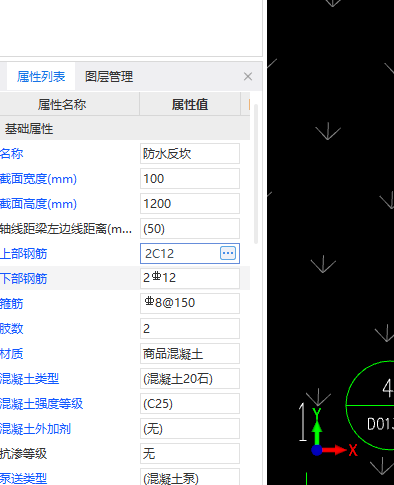Screen dimensions: 394x485
Task: Select the 材质 value 商品混凝土
Action: (190, 353)
